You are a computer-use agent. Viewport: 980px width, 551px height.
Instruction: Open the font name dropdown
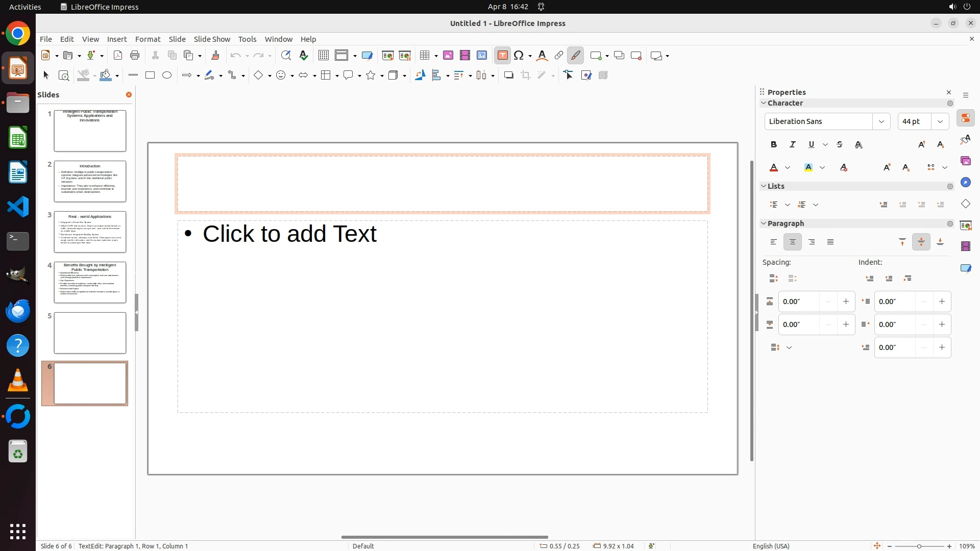pos(881,121)
